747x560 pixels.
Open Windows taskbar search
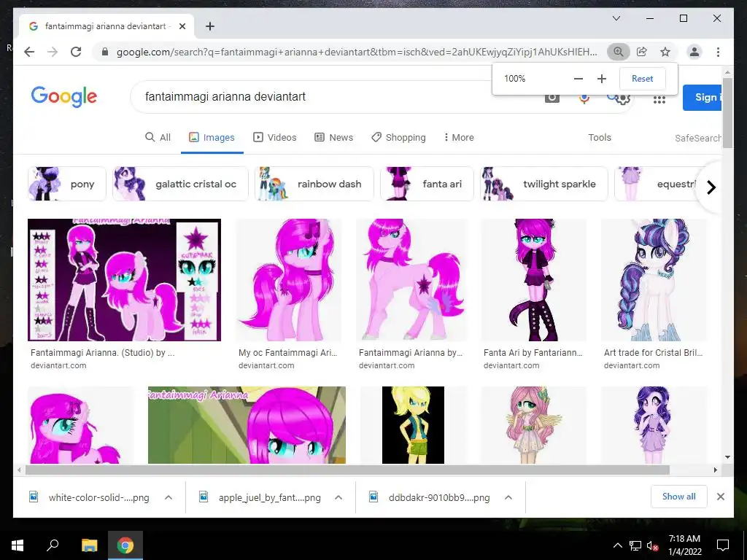pyautogui.click(x=53, y=545)
